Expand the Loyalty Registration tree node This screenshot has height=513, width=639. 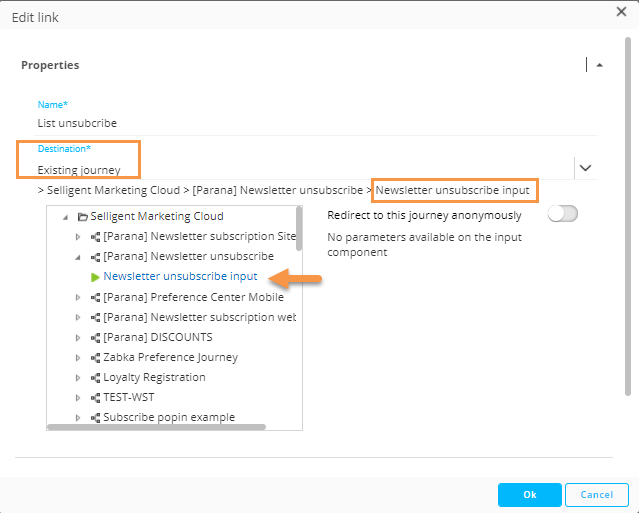[x=79, y=377]
